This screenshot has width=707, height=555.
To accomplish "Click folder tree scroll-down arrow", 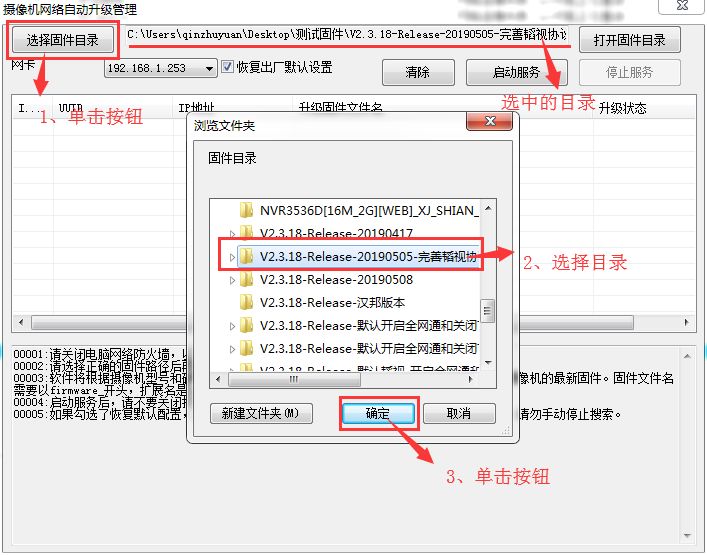I will (488, 363).
